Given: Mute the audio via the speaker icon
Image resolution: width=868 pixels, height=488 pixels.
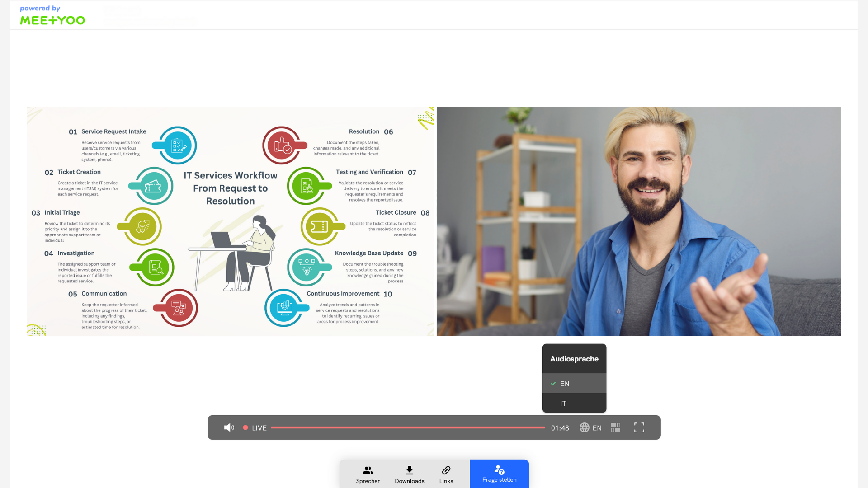Looking at the screenshot, I should click(229, 427).
